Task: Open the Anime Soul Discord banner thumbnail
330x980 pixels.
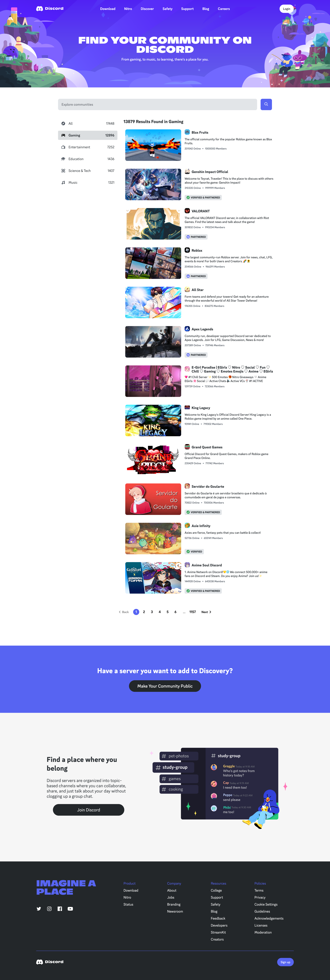Action: pyautogui.click(x=153, y=578)
